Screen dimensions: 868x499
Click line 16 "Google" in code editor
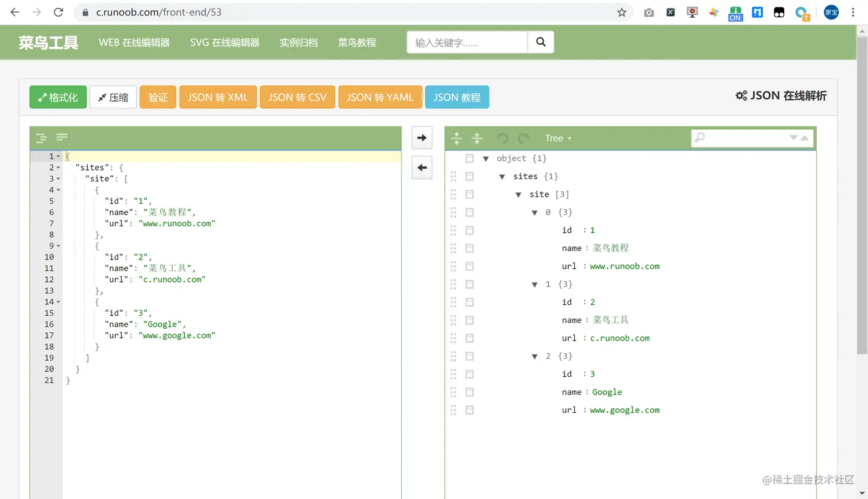(162, 324)
